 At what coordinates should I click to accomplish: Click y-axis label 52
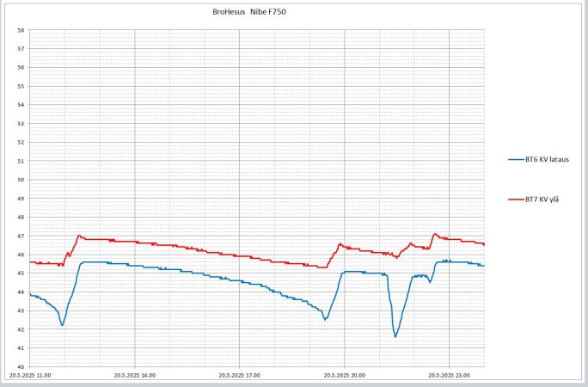(x=21, y=142)
